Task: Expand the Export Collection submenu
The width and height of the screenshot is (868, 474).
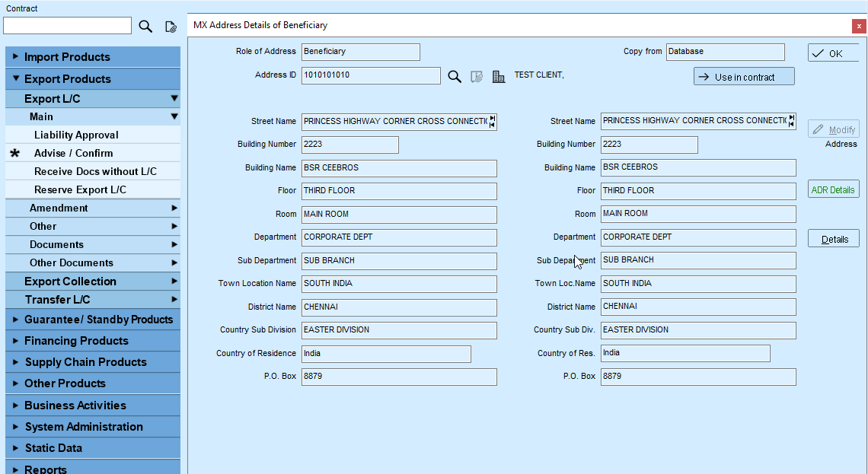Action: (x=93, y=281)
